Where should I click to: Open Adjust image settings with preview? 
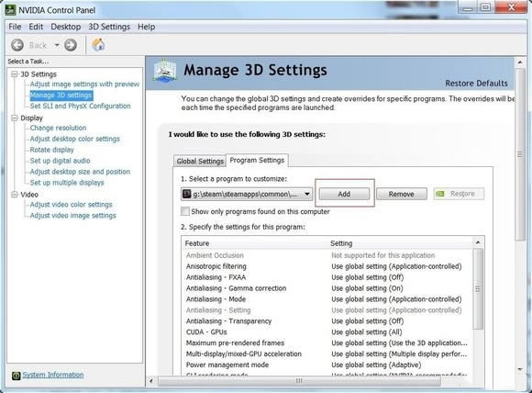(x=84, y=84)
